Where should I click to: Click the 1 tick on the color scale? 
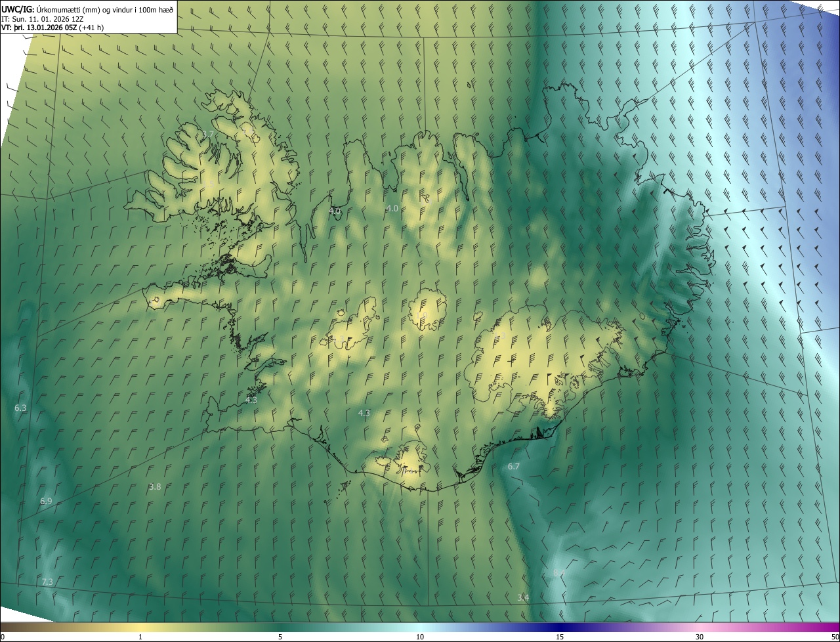click(x=140, y=637)
